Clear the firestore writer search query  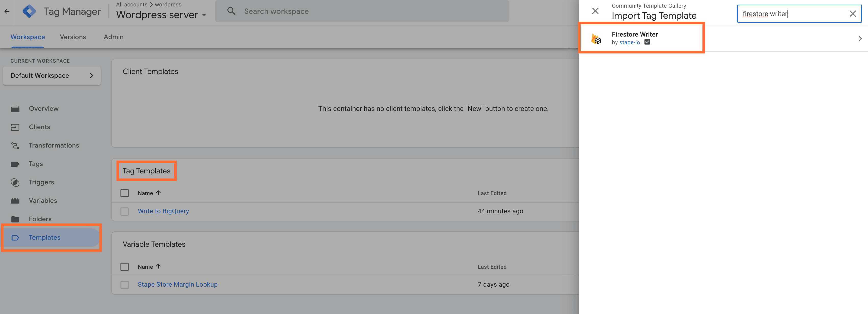tap(853, 14)
